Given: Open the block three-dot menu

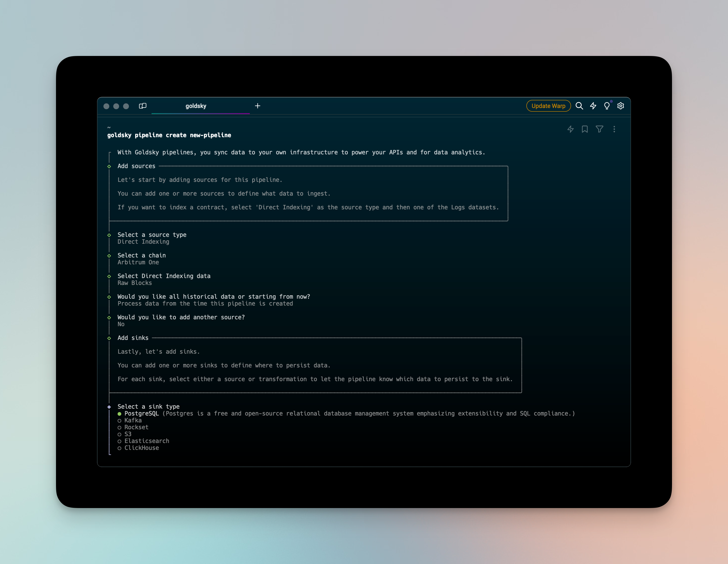Looking at the screenshot, I should pos(614,129).
